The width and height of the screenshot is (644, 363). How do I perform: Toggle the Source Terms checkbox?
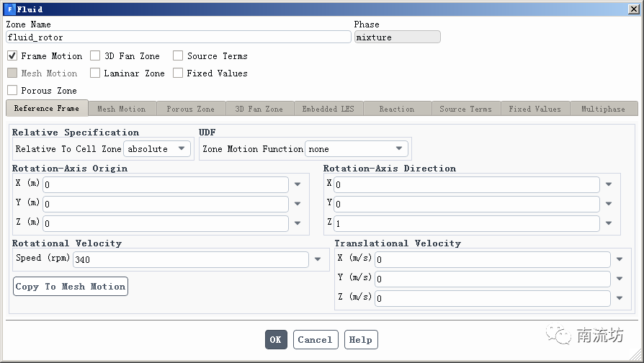(x=177, y=56)
